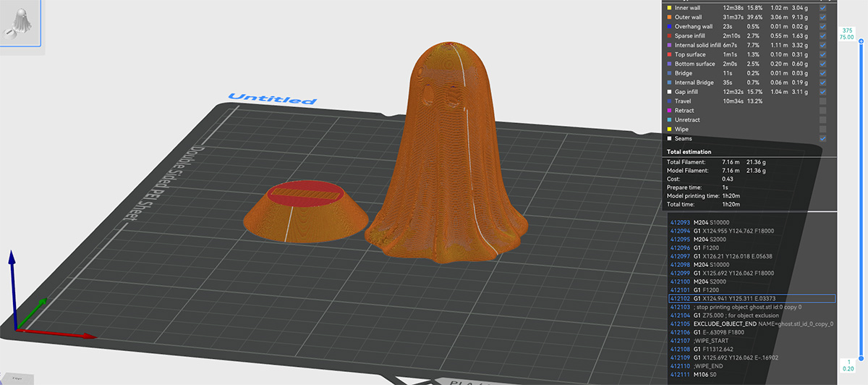Click the Untitled plate name label
The width and height of the screenshot is (868, 385).
(272, 100)
